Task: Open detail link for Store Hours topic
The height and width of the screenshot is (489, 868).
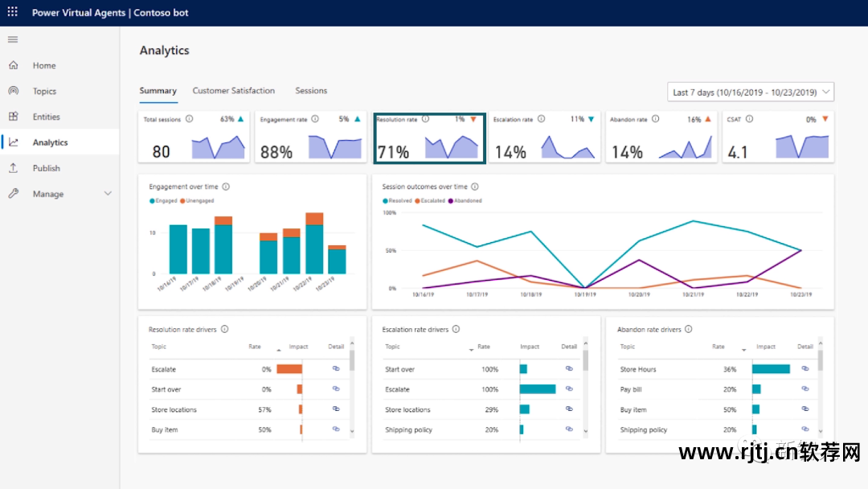Action: click(x=805, y=368)
